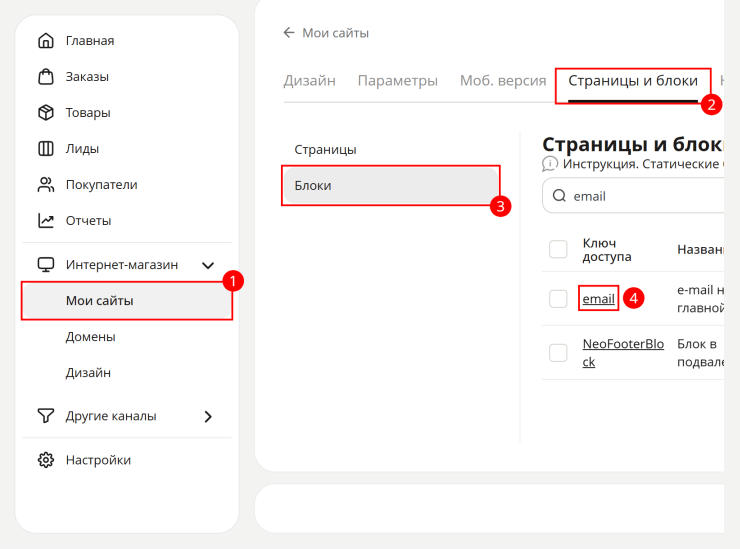740x549 pixels.
Task: Select Страницы in the left list
Action: [x=391, y=150]
